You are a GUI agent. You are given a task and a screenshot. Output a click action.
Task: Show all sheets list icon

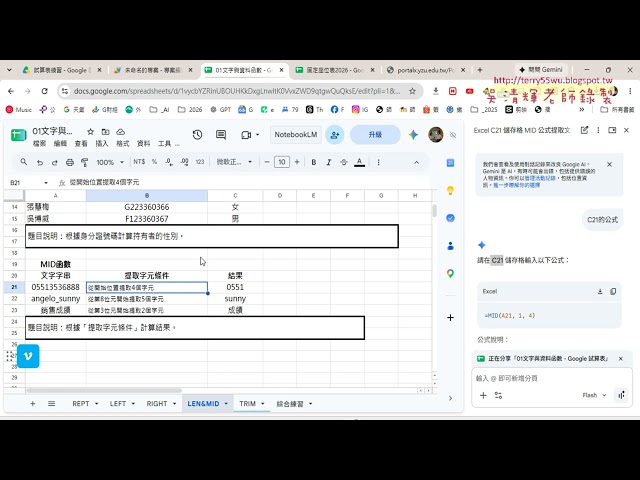(51, 404)
